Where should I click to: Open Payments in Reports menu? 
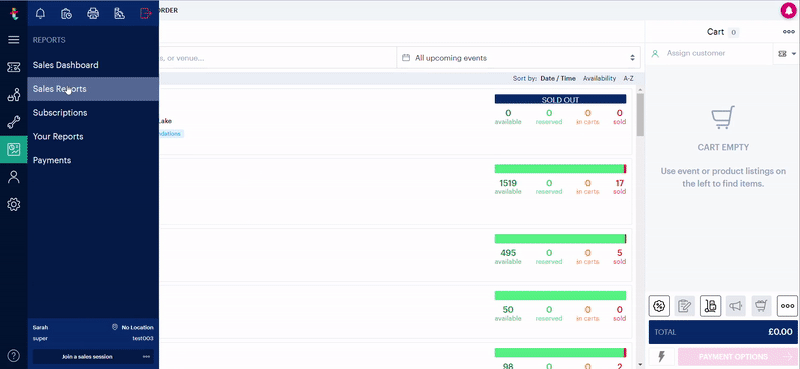93,160
